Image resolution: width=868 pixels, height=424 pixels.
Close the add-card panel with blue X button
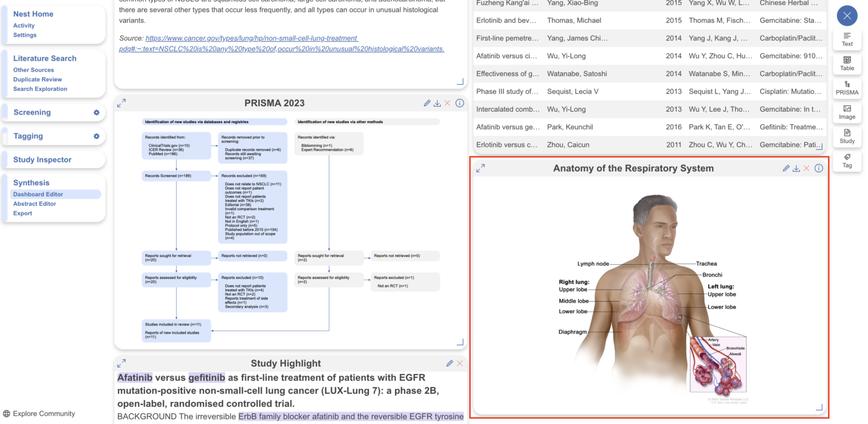click(x=847, y=16)
